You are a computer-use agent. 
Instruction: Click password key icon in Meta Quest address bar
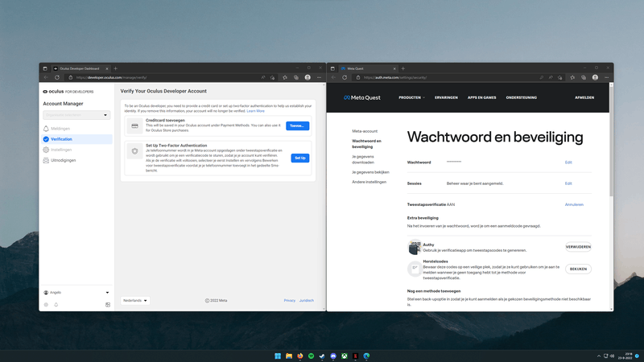pyautogui.click(x=541, y=77)
